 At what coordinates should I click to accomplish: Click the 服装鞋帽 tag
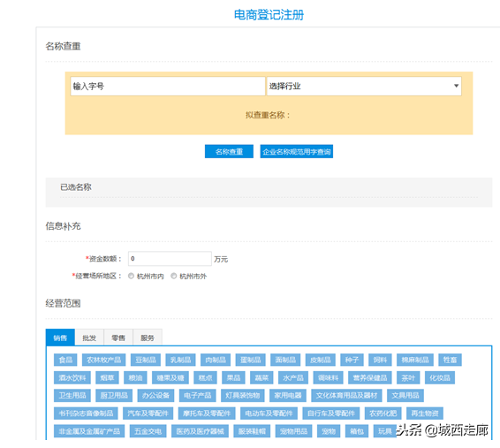[252, 431]
